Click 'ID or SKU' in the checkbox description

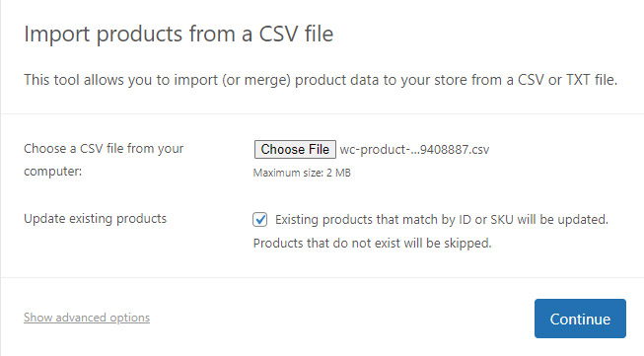[486, 220]
